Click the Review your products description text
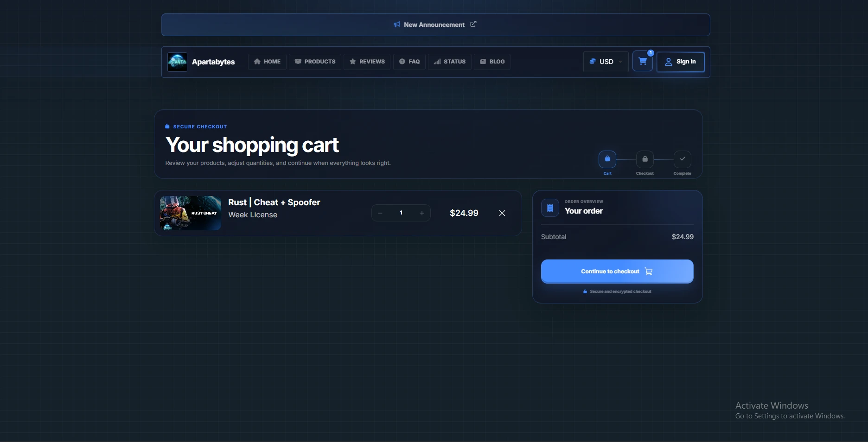 278,163
